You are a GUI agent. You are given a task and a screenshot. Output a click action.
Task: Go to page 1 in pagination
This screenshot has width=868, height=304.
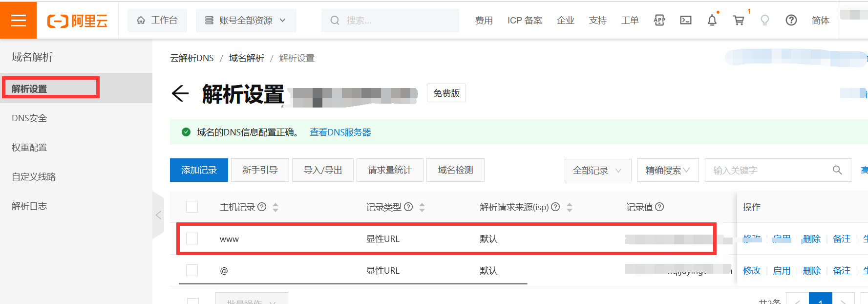pyautogui.click(x=821, y=299)
